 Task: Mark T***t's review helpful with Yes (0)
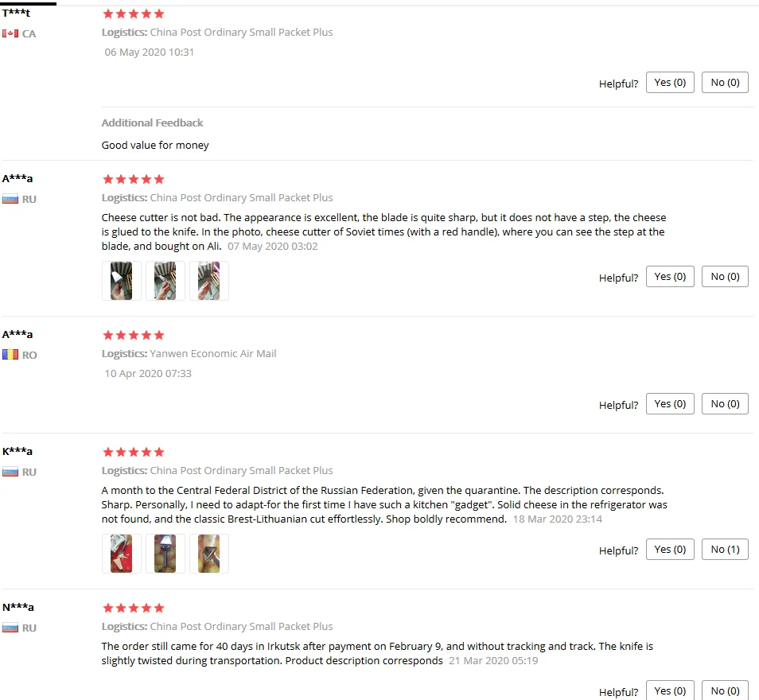[x=670, y=82]
